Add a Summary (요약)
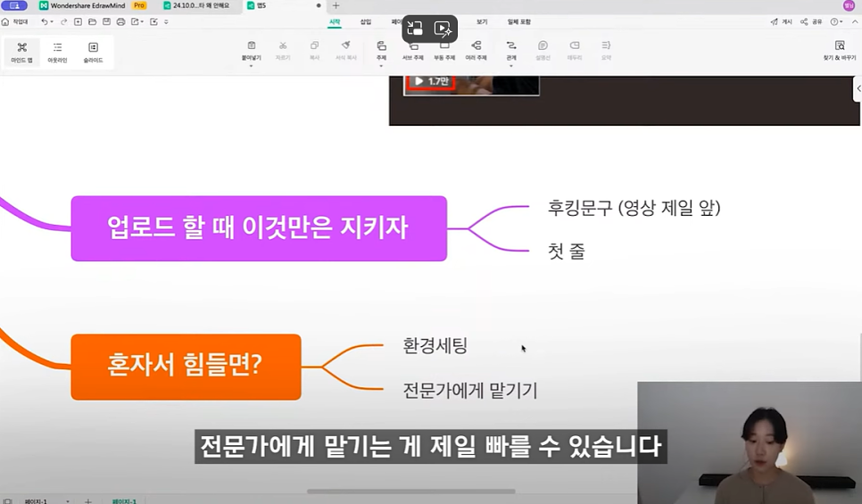This screenshot has height=504, width=862. click(606, 50)
